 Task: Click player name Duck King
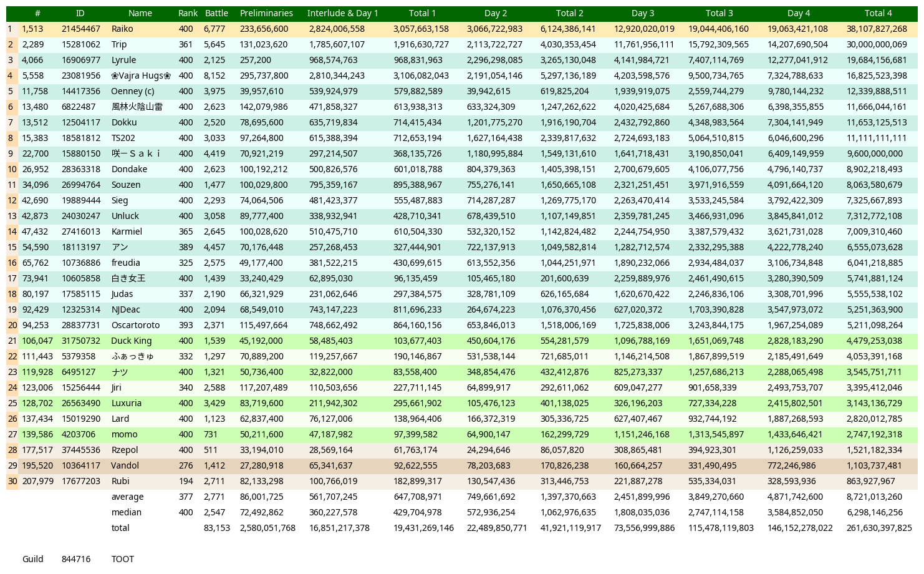click(132, 341)
